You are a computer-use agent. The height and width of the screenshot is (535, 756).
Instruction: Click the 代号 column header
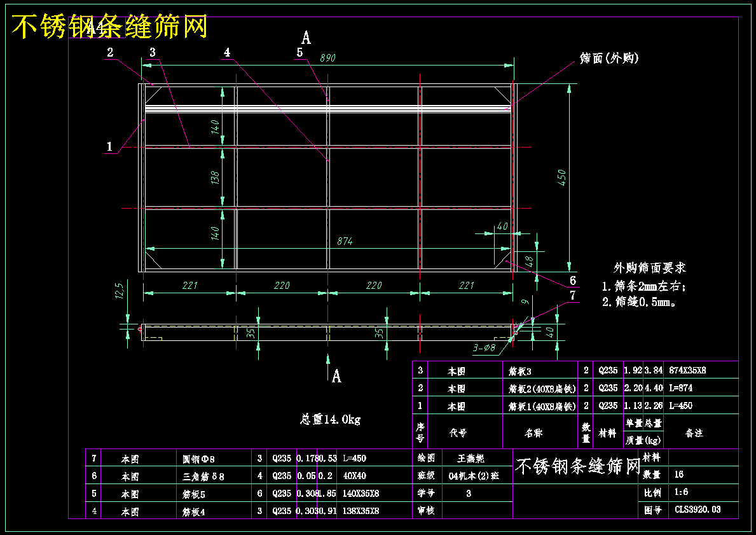458,433
